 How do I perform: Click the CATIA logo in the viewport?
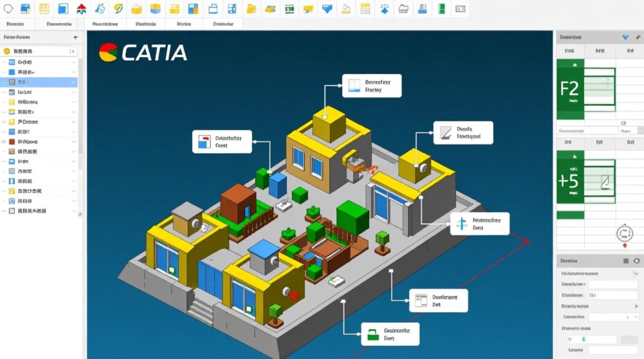click(143, 53)
